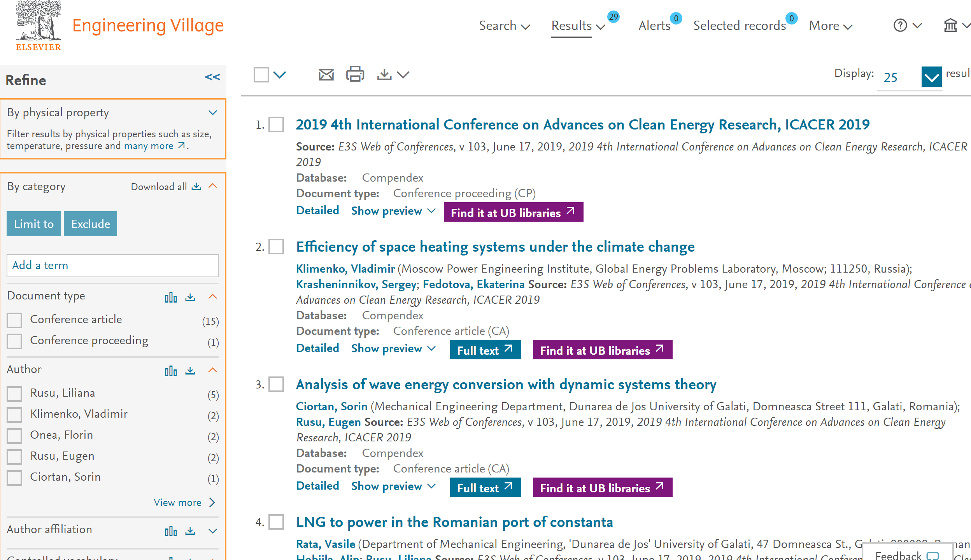The width and height of the screenshot is (971, 560).
Task: Check the Rusu, Eugen author filter
Action: pos(14,457)
